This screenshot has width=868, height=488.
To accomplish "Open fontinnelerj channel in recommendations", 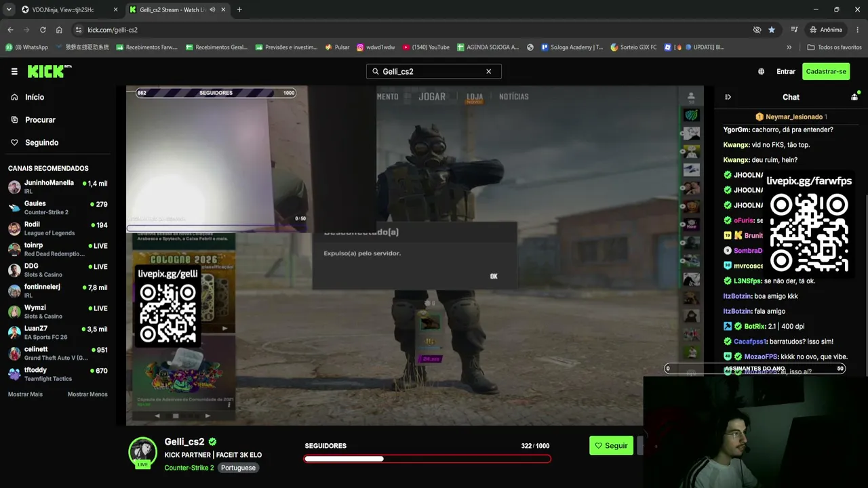I will click(x=58, y=291).
